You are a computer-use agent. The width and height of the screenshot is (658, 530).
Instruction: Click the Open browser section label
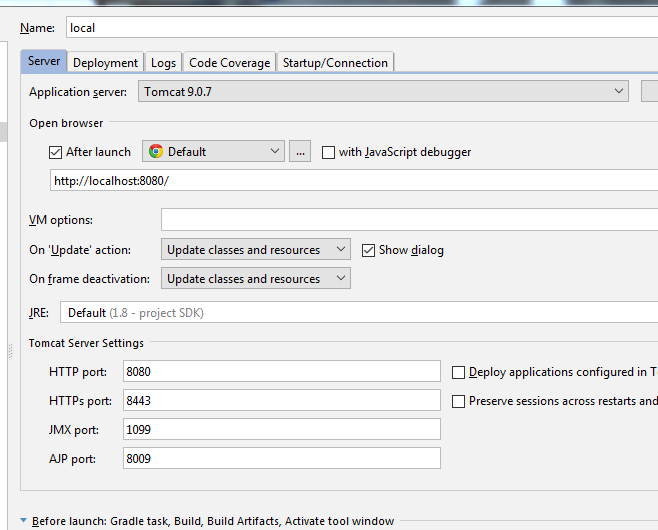click(66, 123)
